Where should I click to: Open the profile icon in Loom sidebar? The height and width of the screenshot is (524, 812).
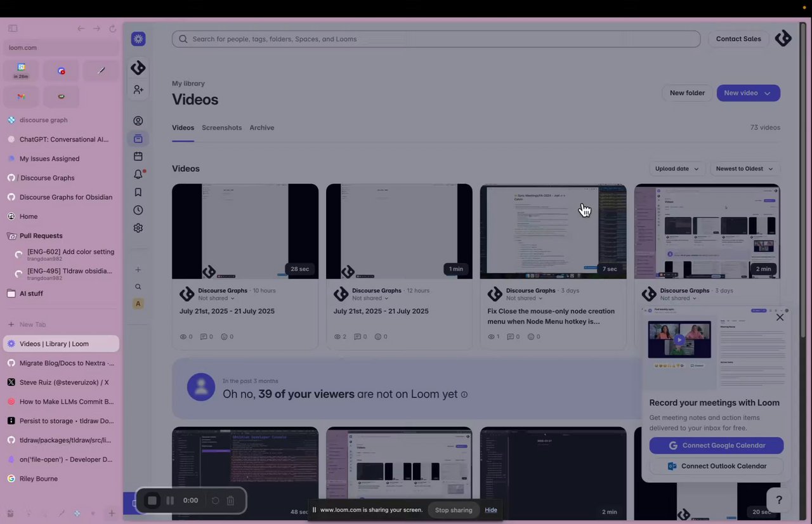click(138, 121)
